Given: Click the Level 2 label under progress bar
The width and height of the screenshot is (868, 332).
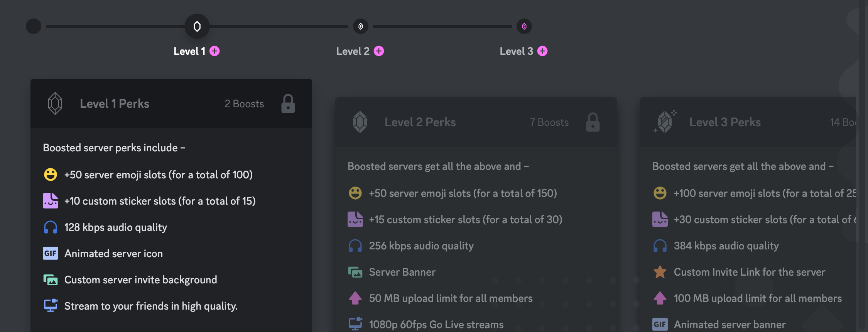Looking at the screenshot, I should (353, 51).
